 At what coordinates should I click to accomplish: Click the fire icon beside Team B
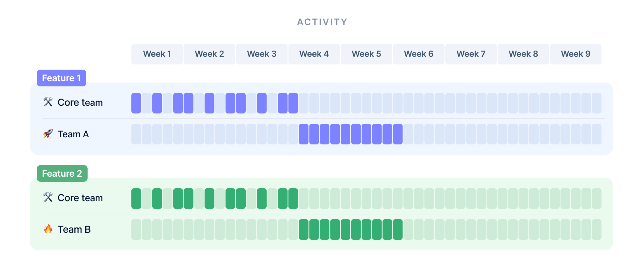tap(48, 229)
